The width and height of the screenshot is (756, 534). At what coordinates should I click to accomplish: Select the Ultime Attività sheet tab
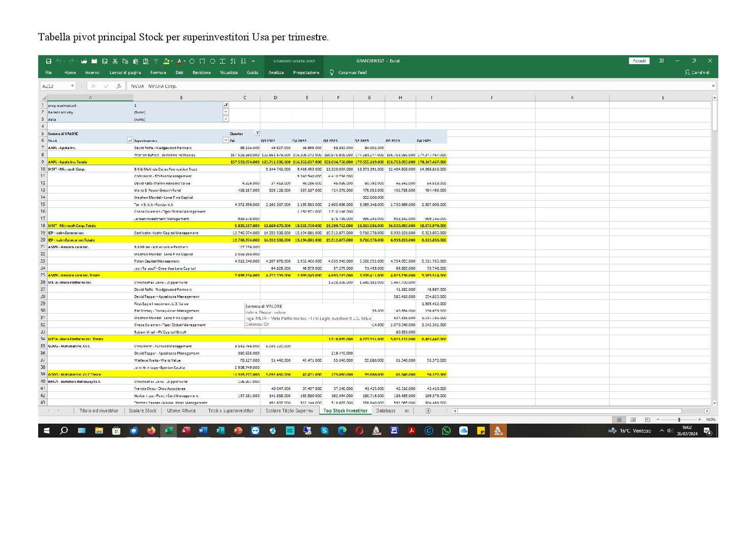(182, 411)
